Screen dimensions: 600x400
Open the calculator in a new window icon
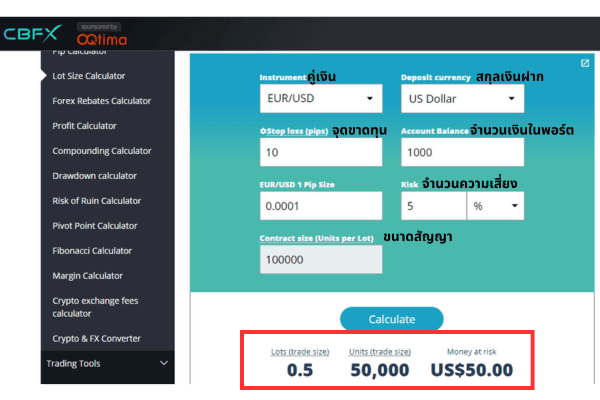[585, 63]
